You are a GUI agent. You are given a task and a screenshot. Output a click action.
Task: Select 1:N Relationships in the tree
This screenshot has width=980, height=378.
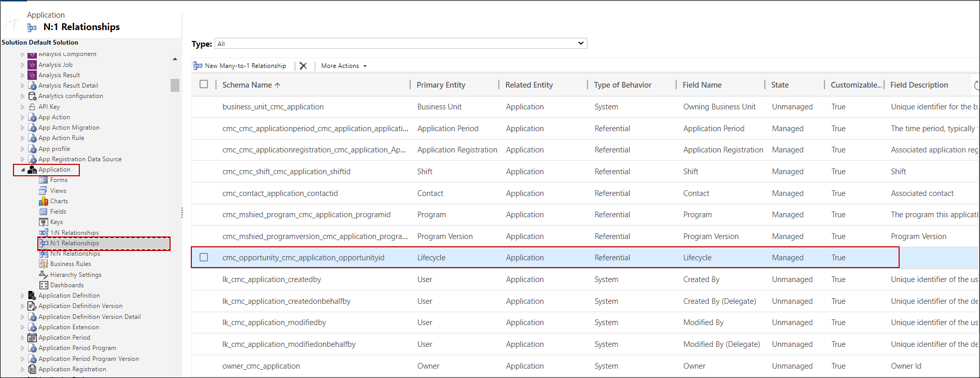point(74,233)
